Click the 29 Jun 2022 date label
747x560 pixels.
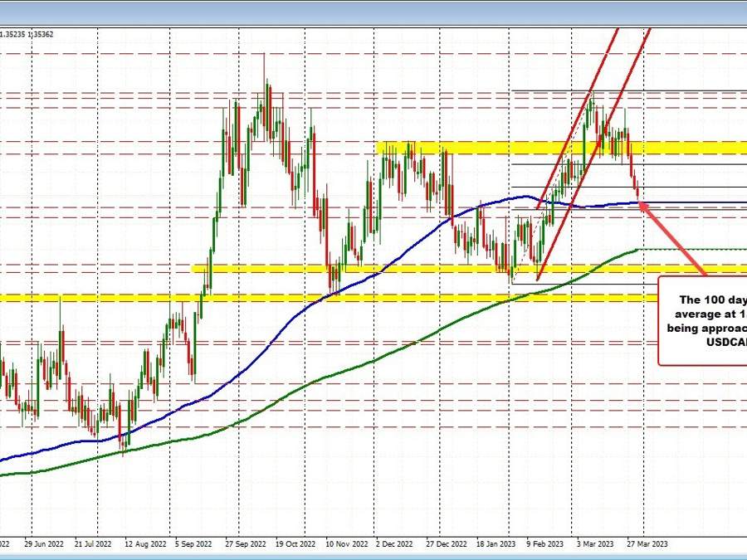pyautogui.click(x=42, y=544)
